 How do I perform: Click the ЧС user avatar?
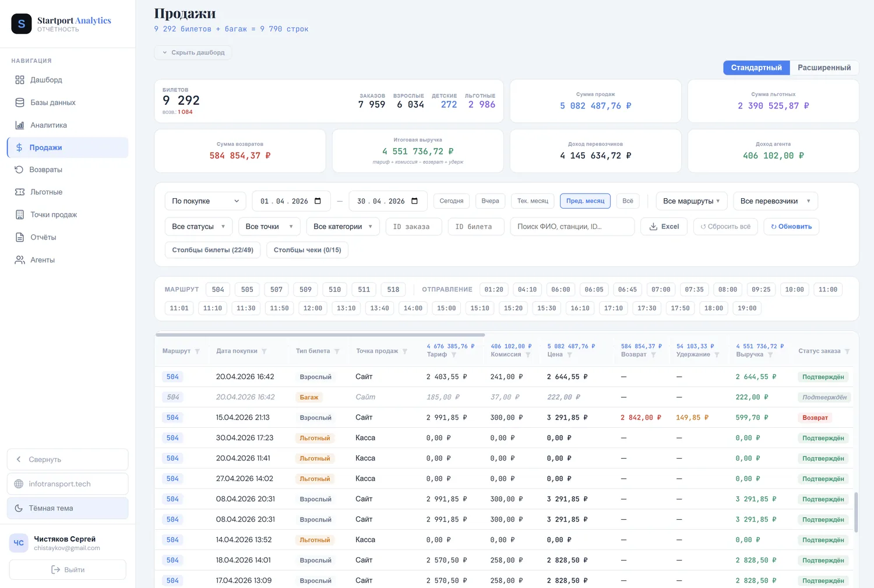tap(19, 543)
